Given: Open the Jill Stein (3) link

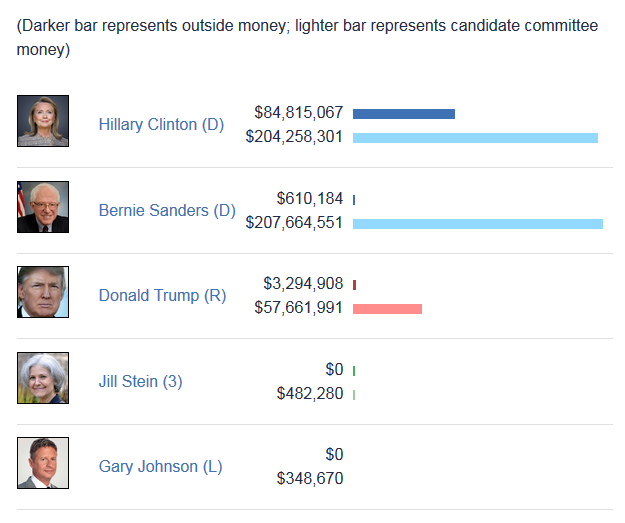Looking at the screenshot, I should click(140, 381).
